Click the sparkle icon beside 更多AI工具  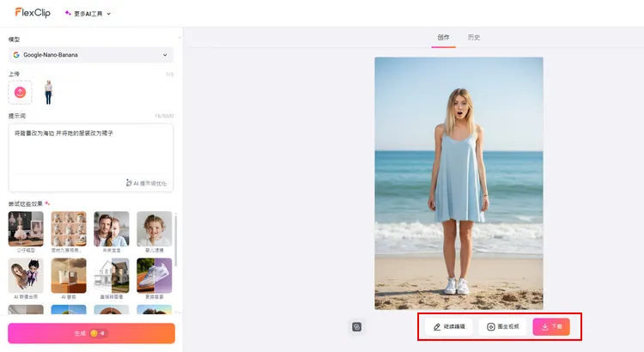(68, 14)
